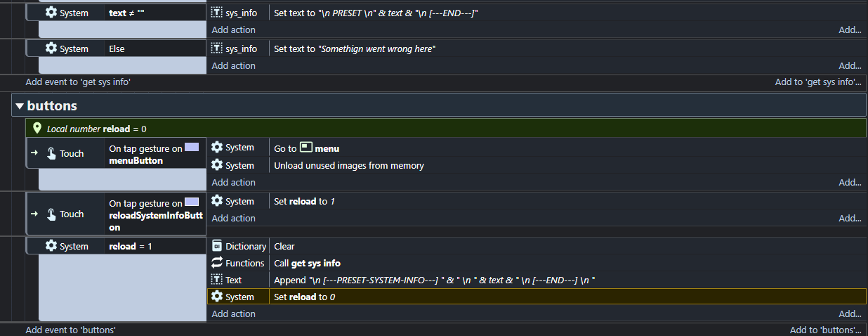Click 'Add to buttons...' link at bottom right

coord(825,330)
